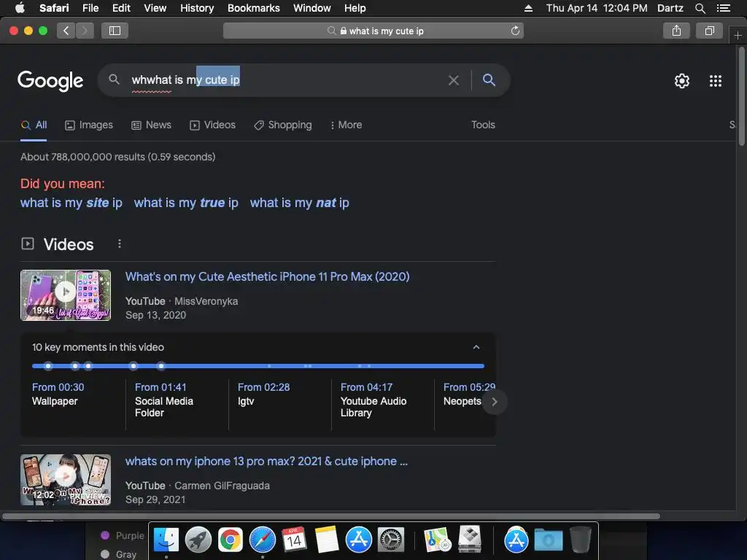747x560 pixels.
Task: Play the 12:02 iPhone 13 video thumbnail
Action: pos(66,480)
